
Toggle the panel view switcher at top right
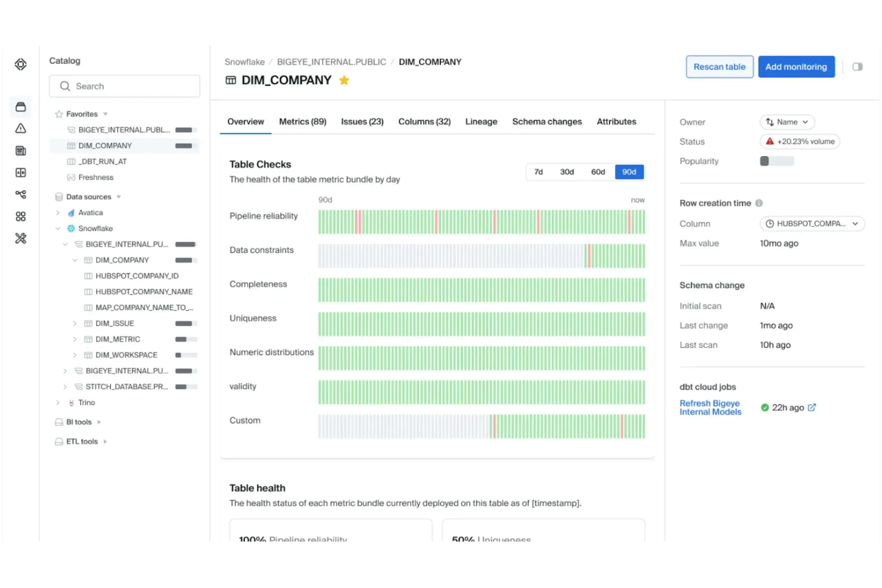[x=858, y=67]
